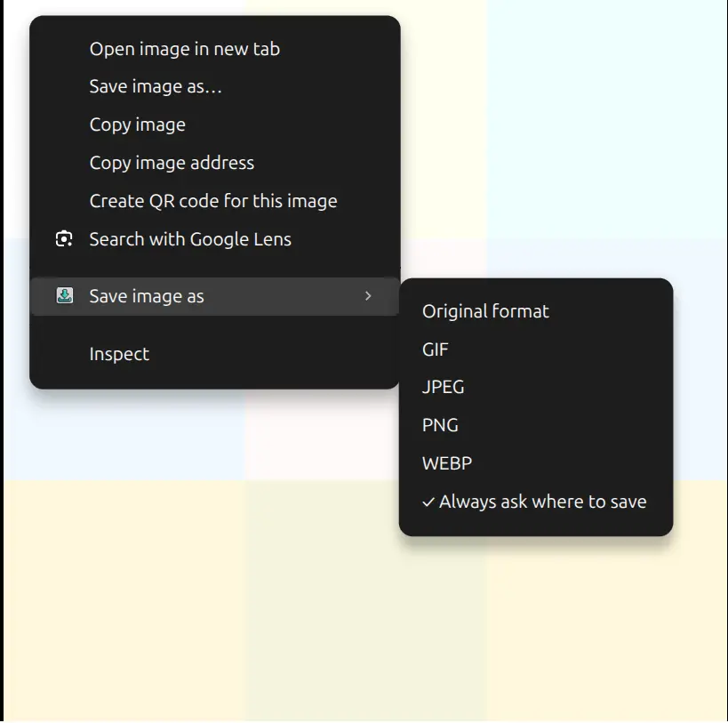Create a QR code for this image
Screen dimensions: 728x723
coord(213,201)
